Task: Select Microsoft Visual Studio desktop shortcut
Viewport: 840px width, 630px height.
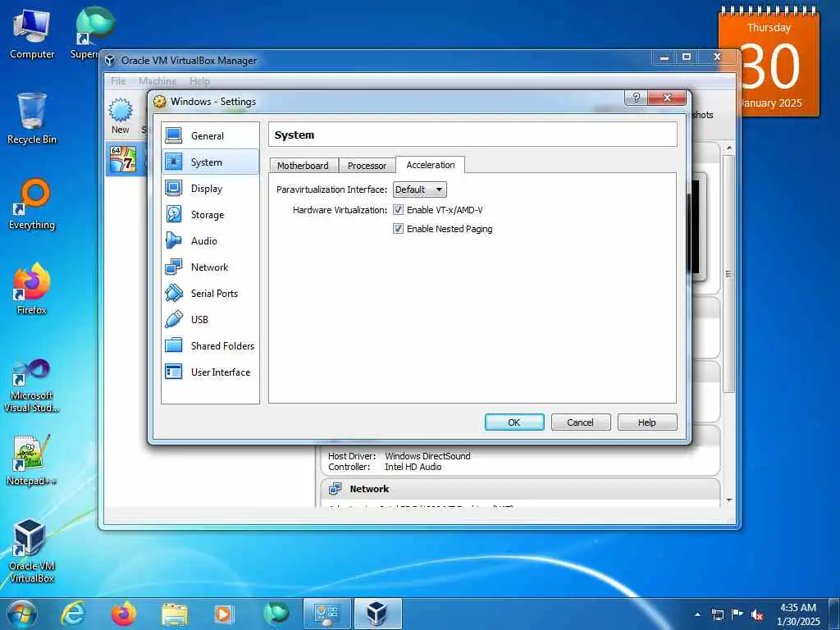Action: tap(32, 386)
